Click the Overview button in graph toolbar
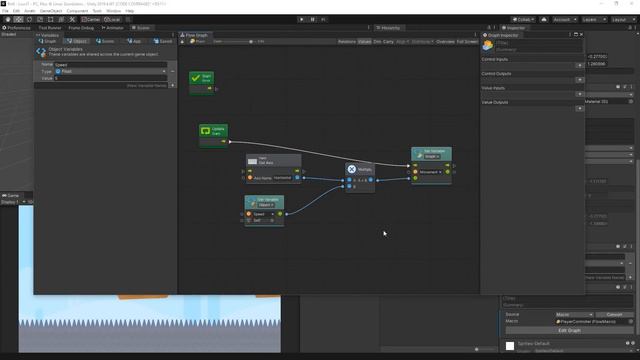Image resolution: width=640 pixels, height=360 pixels. click(445, 42)
